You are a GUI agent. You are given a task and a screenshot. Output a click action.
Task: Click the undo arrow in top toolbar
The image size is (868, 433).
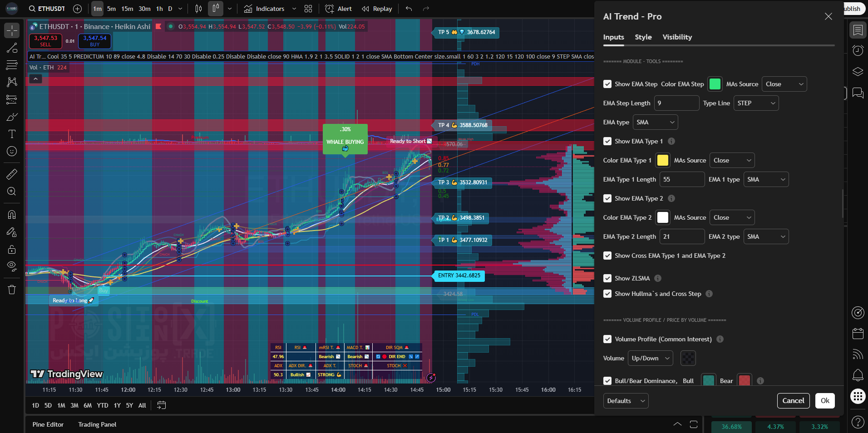409,9
